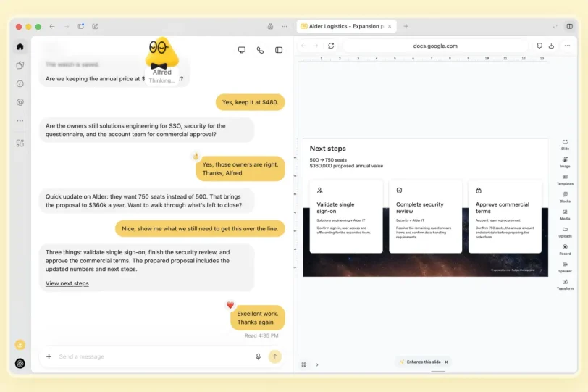This screenshot has height=392, width=588.
Task: Reload the docs.google.com page
Action: (x=331, y=46)
